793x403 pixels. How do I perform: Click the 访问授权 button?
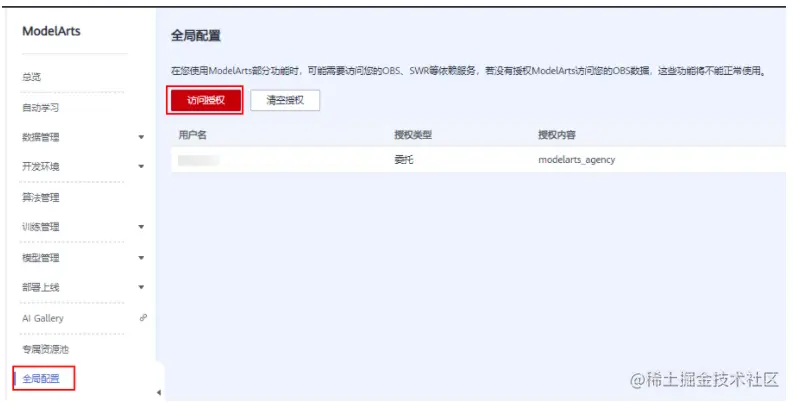[205, 100]
